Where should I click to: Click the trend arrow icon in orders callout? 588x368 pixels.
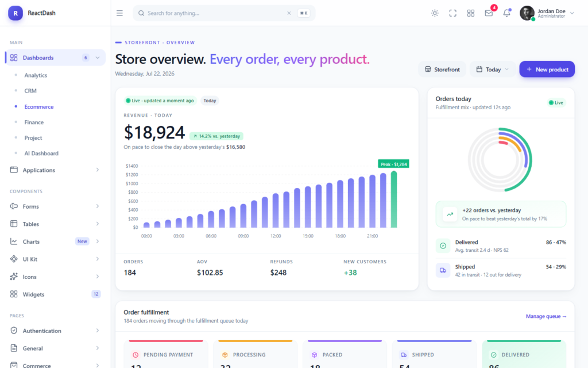point(450,214)
